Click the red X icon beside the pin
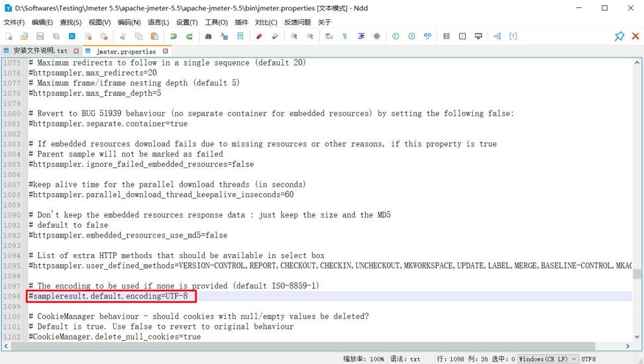Viewport: 644px width, 364px height. click(x=635, y=36)
